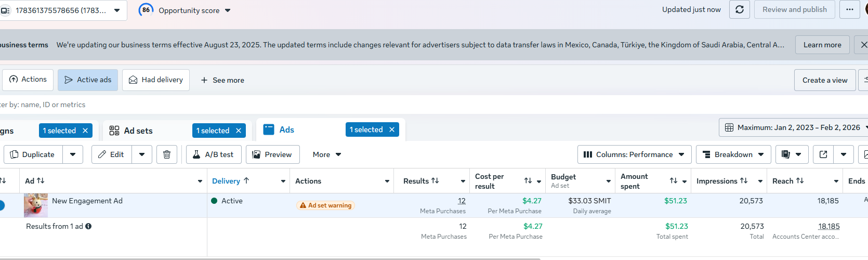
Task: Click the Review and publish button
Action: coord(794,10)
